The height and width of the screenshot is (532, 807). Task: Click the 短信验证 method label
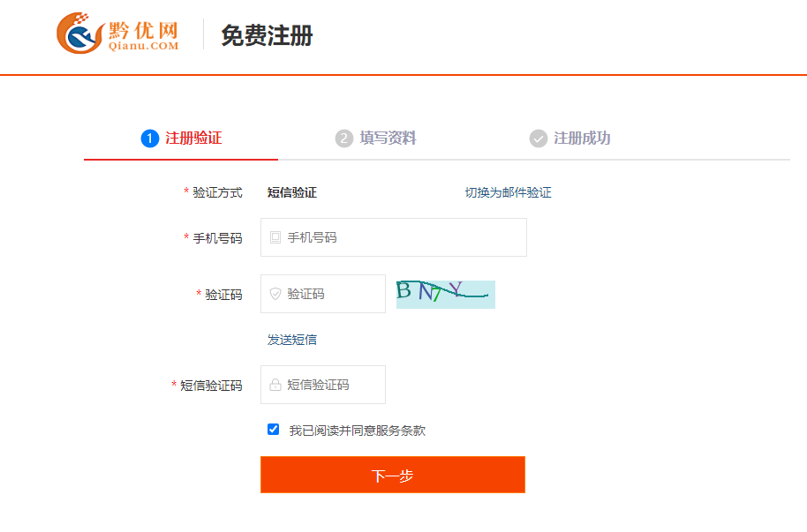coord(291,192)
